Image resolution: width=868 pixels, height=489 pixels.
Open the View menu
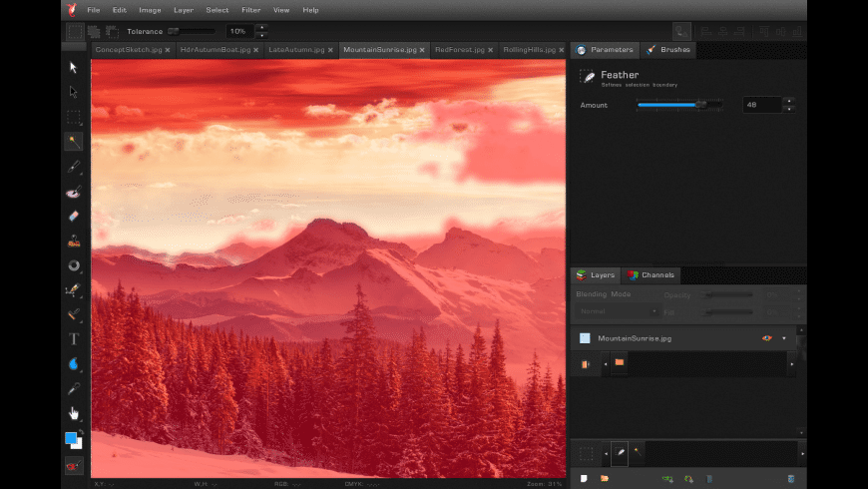(x=281, y=10)
